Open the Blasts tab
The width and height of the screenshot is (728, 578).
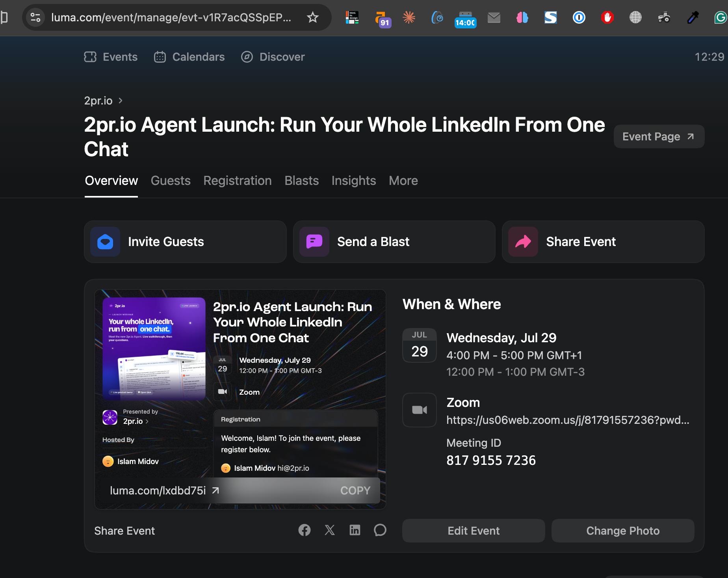click(302, 181)
